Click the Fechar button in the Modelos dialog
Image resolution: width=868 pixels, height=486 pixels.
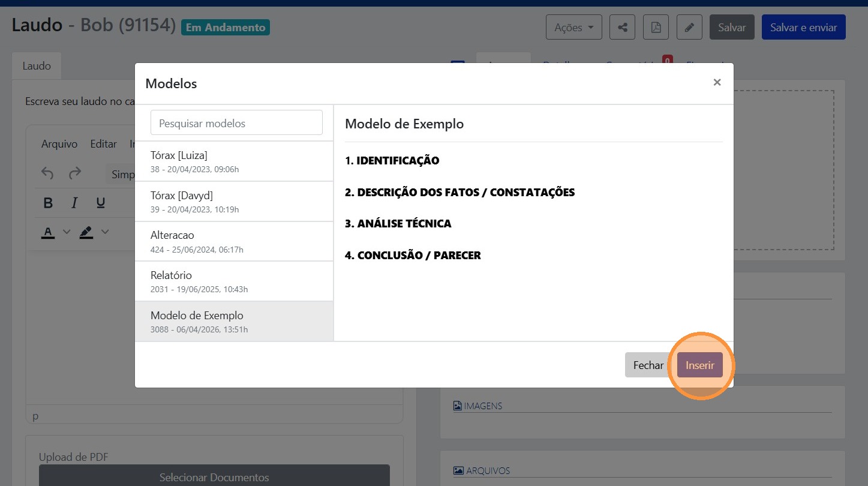[x=648, y=365]
